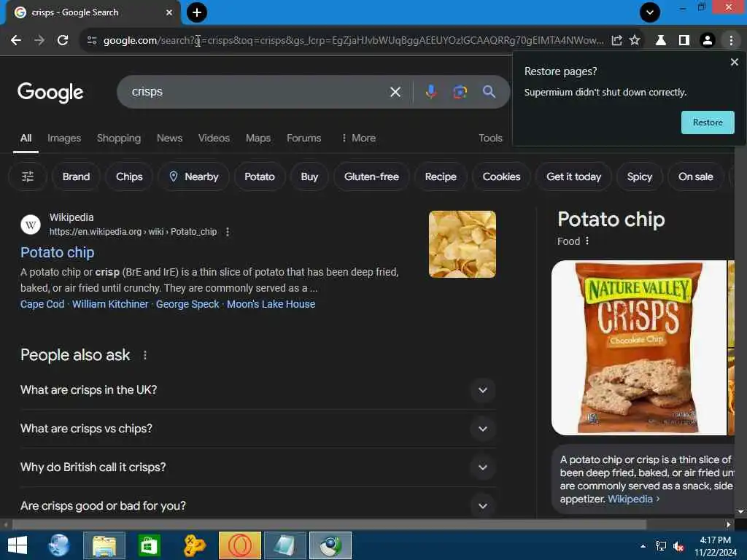The width and height of the screenshot is (747, 560).
Task: Open People also ask options menu
Action: point(145,355)
